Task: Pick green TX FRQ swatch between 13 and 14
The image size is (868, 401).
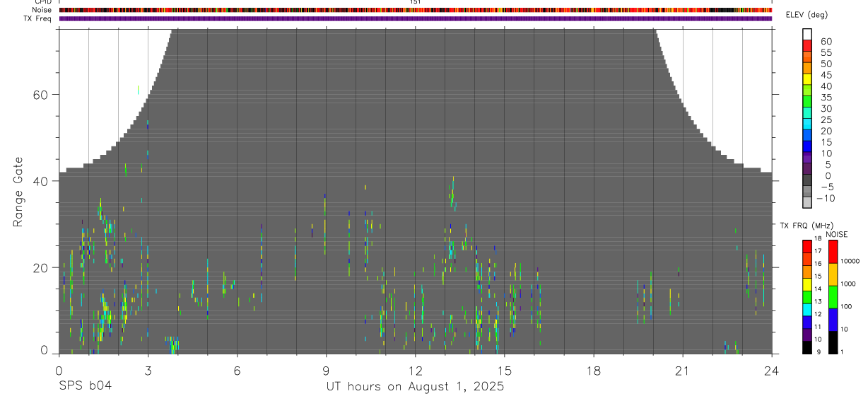Action: [807, 296]
